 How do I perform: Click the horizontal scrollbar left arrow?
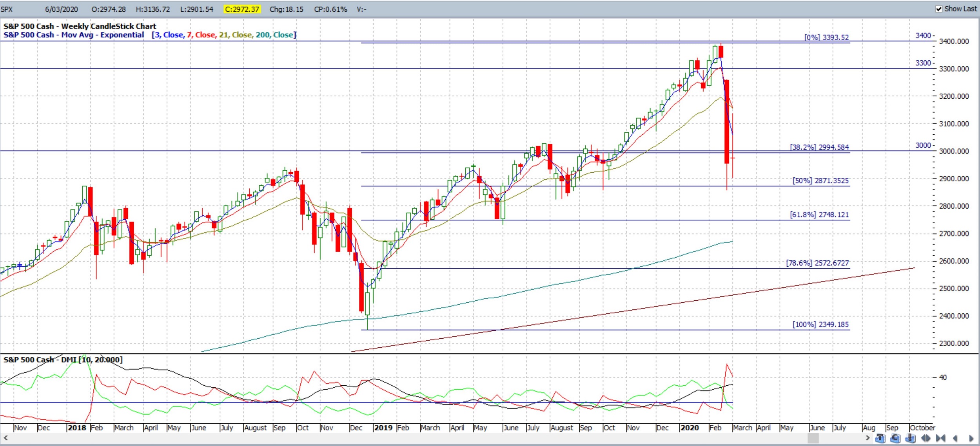5,438
